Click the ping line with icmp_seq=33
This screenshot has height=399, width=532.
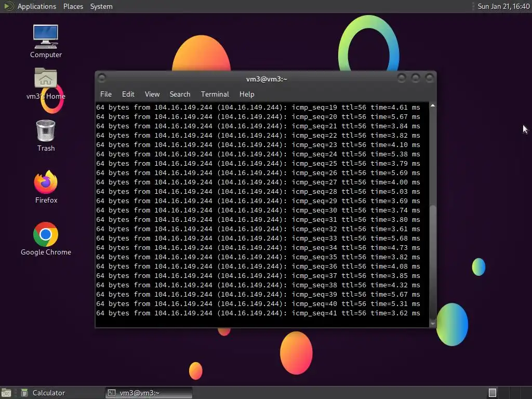(x=258, y=238)
